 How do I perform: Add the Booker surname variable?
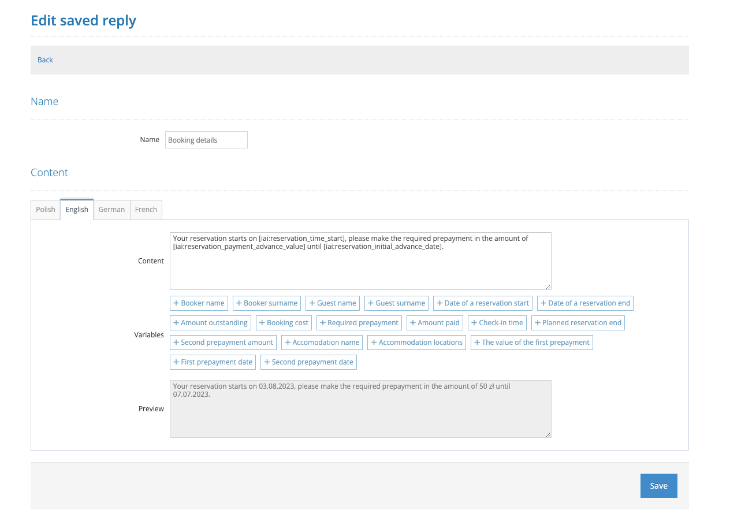click(x=266, y=303)
